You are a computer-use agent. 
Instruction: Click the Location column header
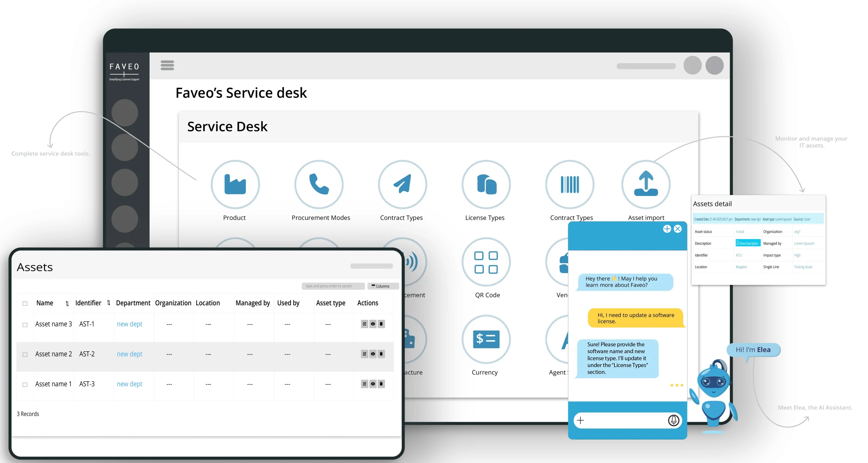(208, 303)
